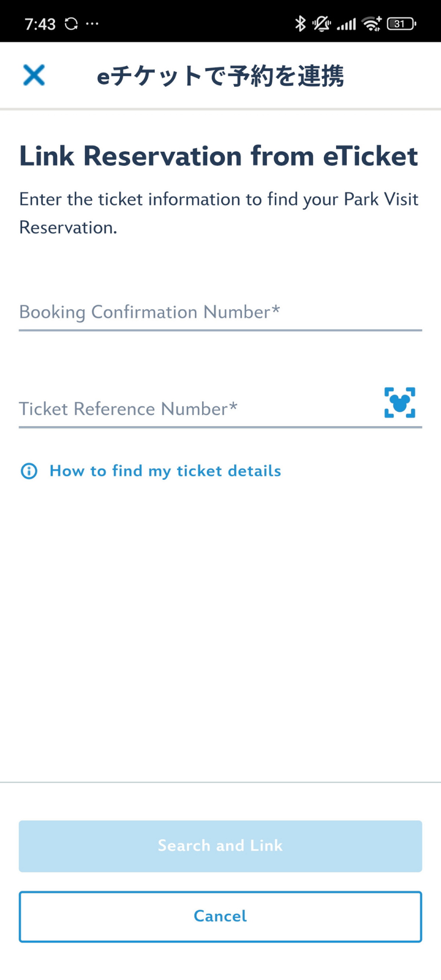This screenshot has height=980, width=441.
Task: Tap the info circle icon beside ticket details
Action: [29, 471]
